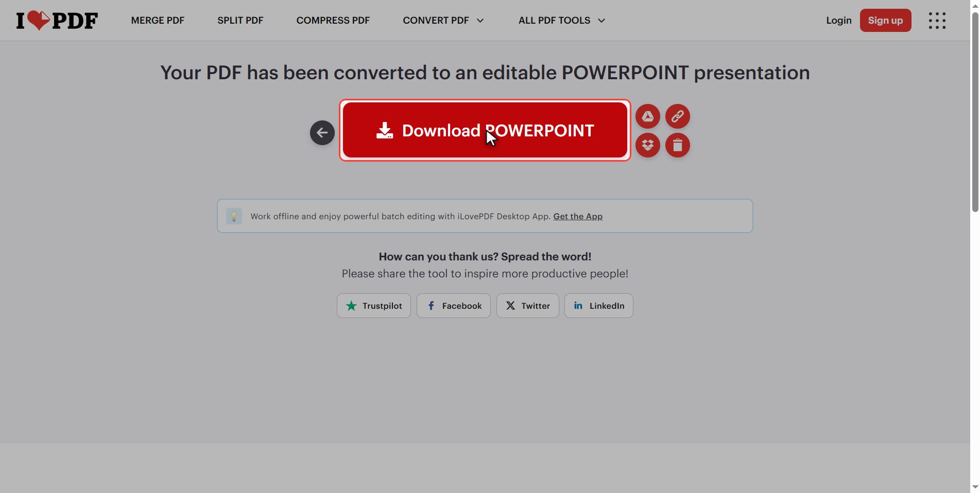
Task: Go back using the arrow button
Action: [x=322, y=133]
